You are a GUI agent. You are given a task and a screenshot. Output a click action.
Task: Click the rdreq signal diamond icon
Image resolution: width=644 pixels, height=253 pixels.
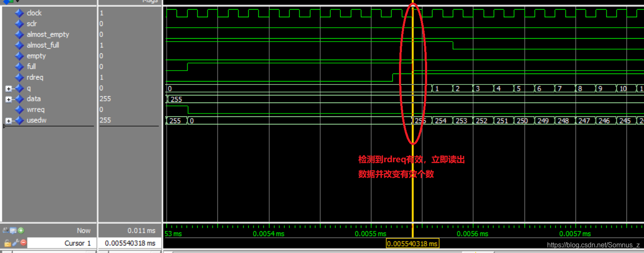coord(19,77)
